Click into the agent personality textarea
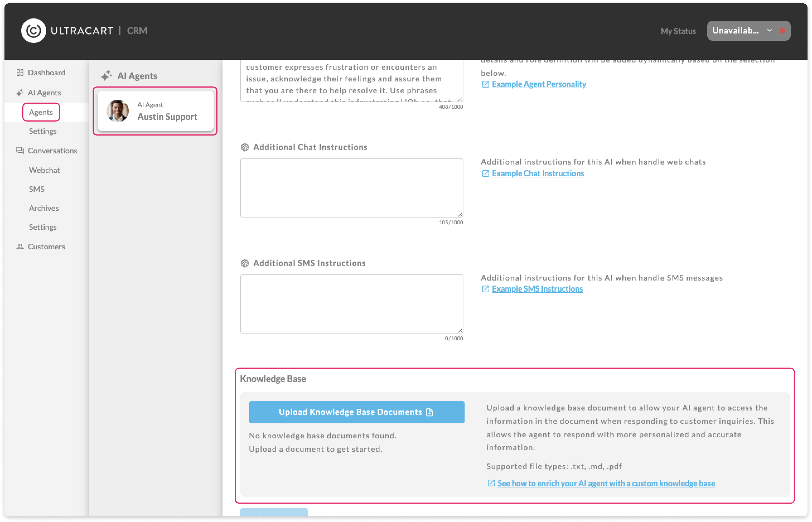The height and width of the screenshot is (522, 812). pos(351,81)
